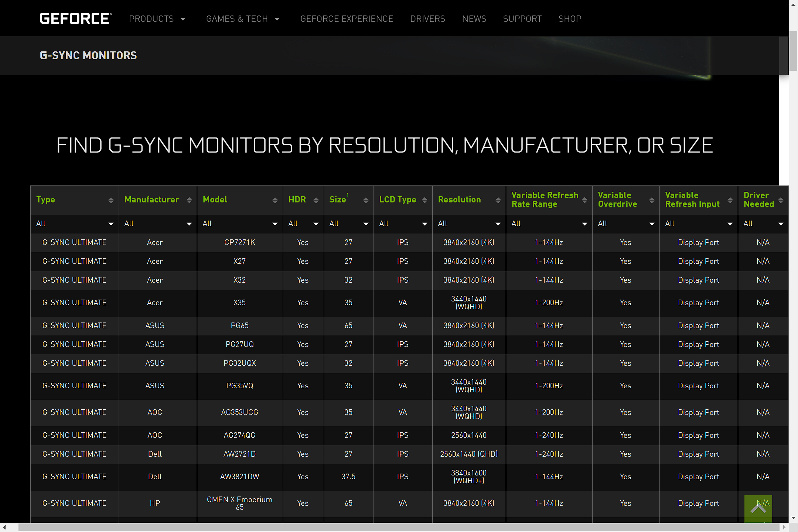
Task: Click the X35 model cell
Action: click(x=240, y=303)
